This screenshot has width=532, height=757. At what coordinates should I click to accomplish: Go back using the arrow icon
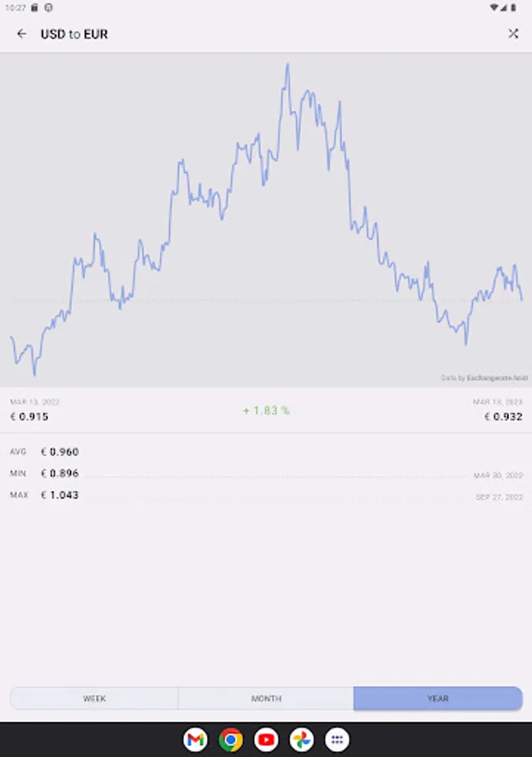[22, 34]
